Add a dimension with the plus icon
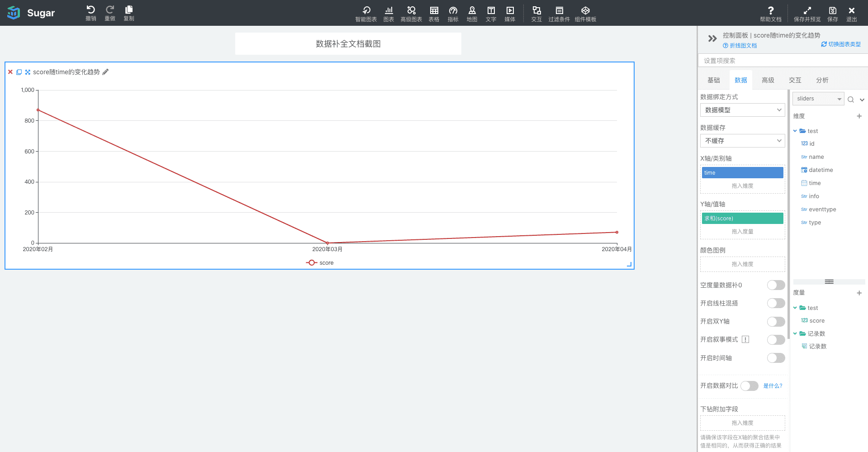Viewport: 868px width, 452px height. pos(859,116)
